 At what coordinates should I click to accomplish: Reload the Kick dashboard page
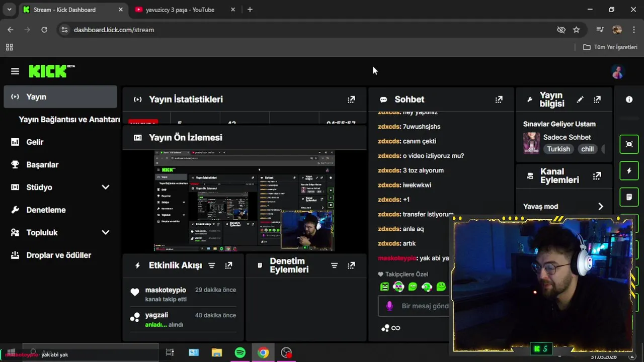(44, 30)
